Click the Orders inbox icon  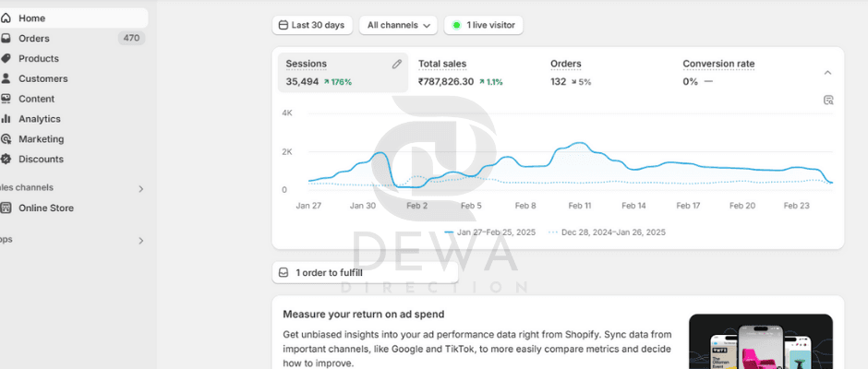[x=6, y=39]
